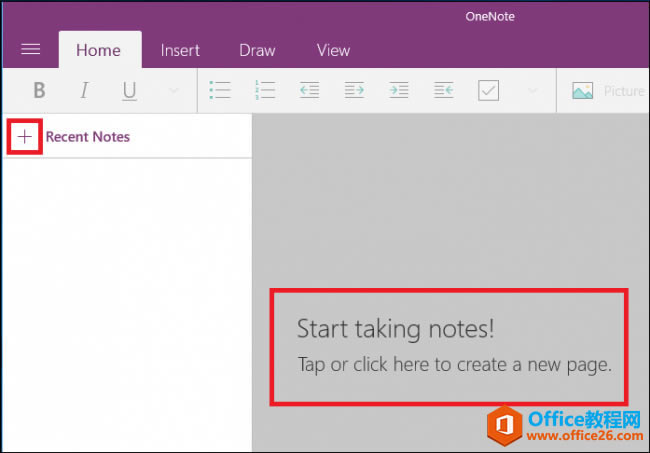Insert a to-do checkbox tag

(488, 90)
